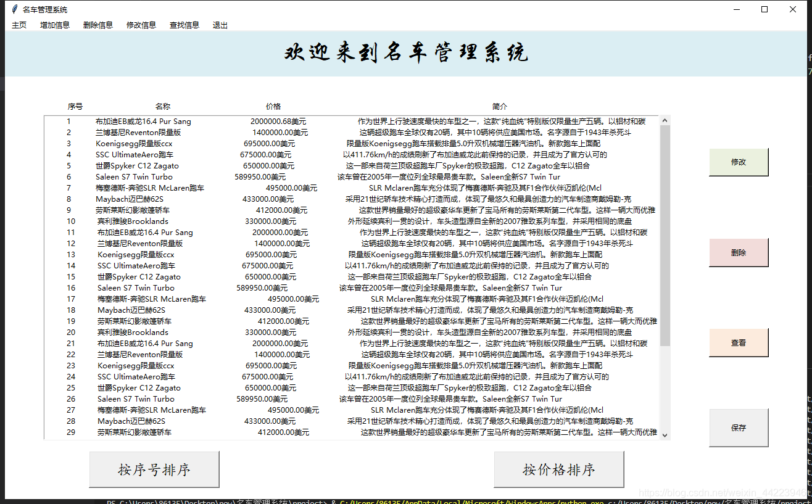The width and height of the screenshot is (812, 504).
Task: Click the 修改 button
Action: pyautogui.click(x=739, y=162)
